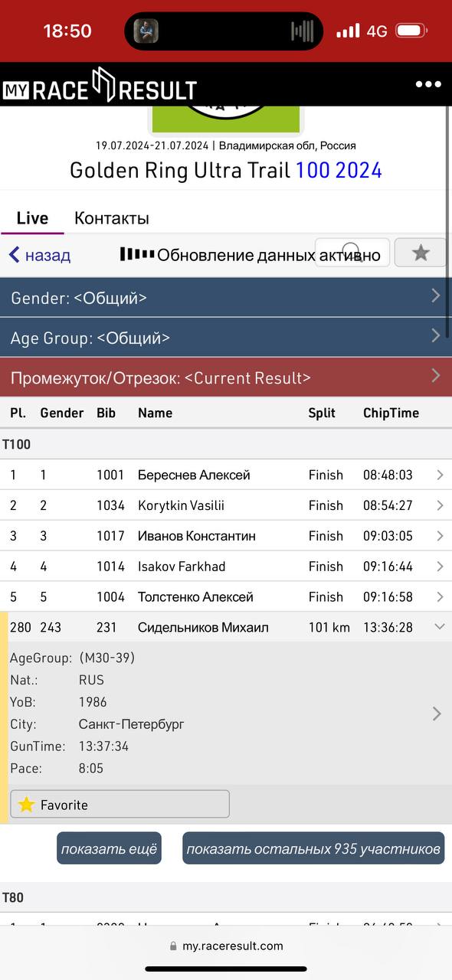
Task: Collapse Сидельников Михаил row details chevron
Action: pos(439,627)
